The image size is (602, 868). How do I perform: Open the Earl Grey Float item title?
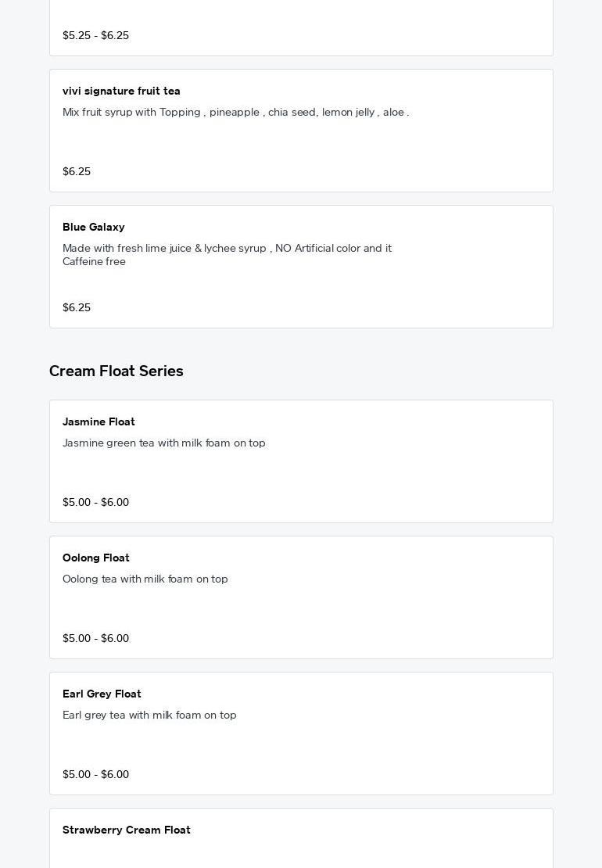point(102,694)
